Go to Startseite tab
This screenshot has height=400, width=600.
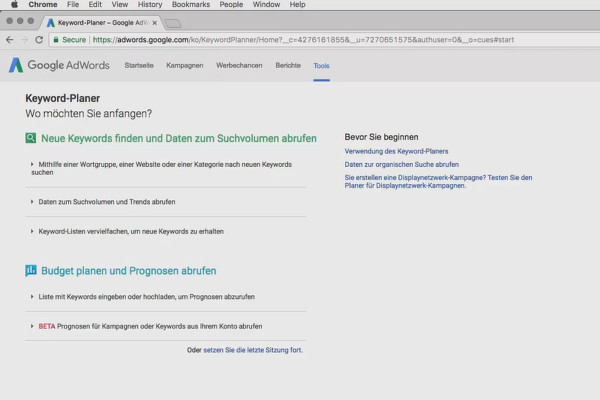(x=139, y=65)
